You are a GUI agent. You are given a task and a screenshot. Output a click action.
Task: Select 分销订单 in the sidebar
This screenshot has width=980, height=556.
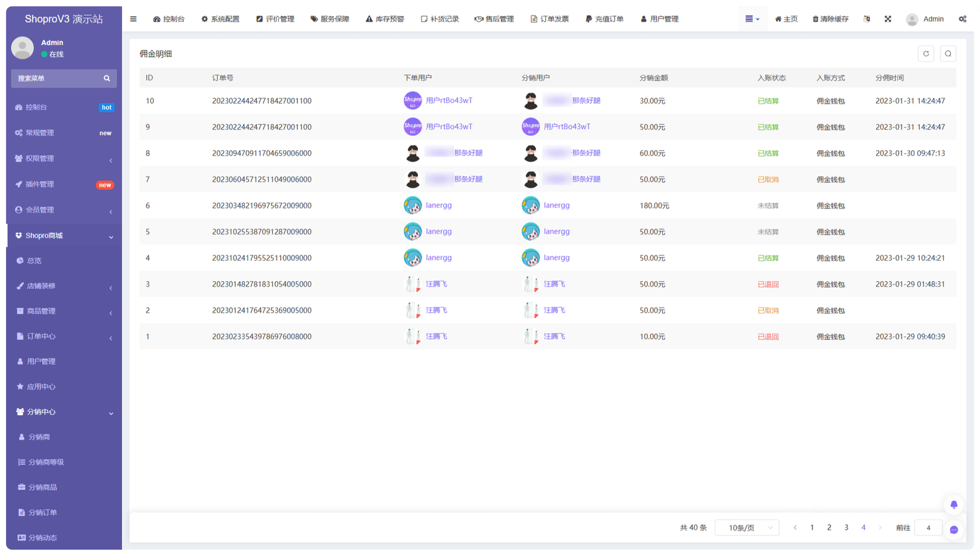pos(43,513)
